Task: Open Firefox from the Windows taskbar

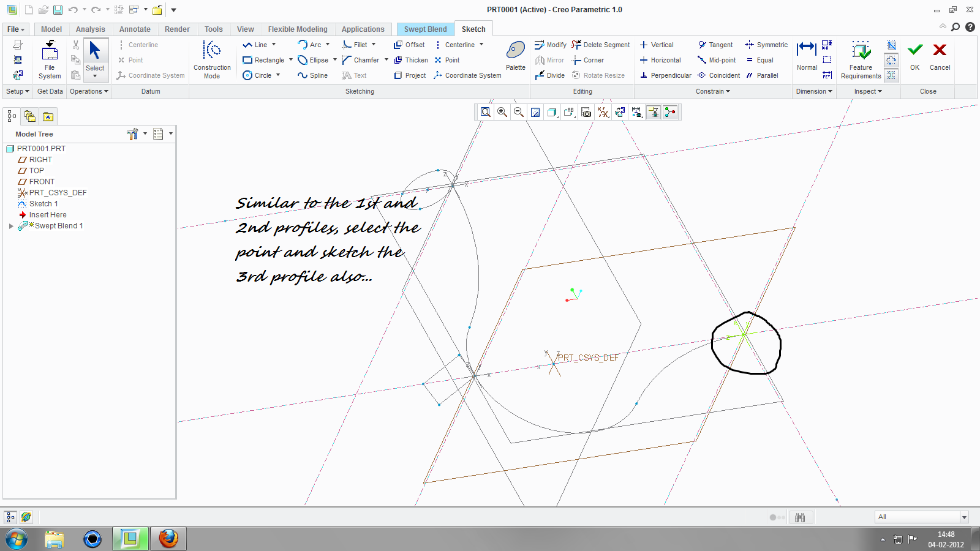Action: point(168,539)
